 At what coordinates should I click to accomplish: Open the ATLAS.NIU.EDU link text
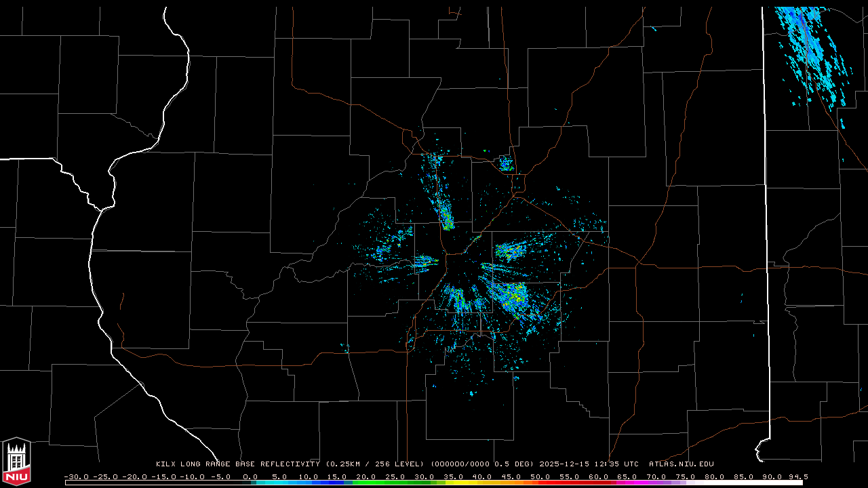(x=682, y=464)
